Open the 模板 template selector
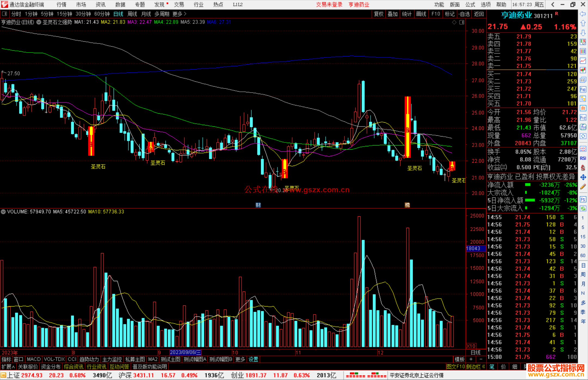 tap(460, 359)
